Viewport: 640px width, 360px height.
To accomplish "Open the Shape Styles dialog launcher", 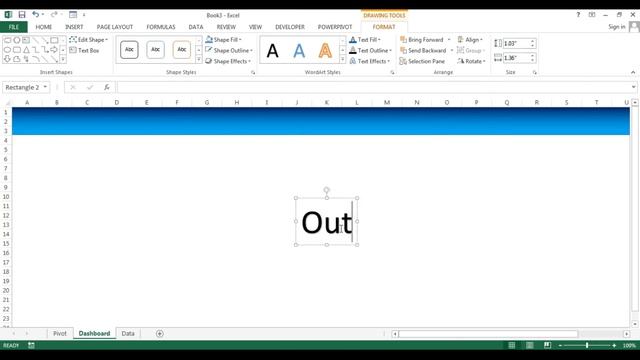I will [253, 73].
